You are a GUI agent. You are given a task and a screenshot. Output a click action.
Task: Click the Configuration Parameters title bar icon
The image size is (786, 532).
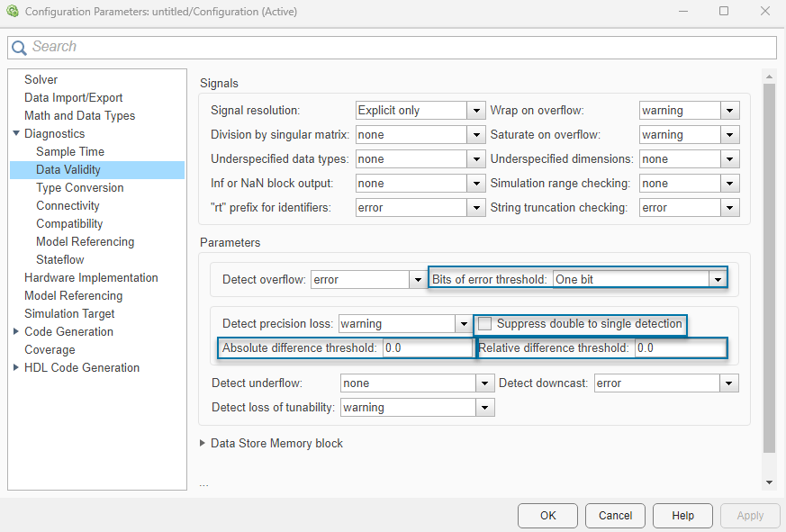click(13, 11)
